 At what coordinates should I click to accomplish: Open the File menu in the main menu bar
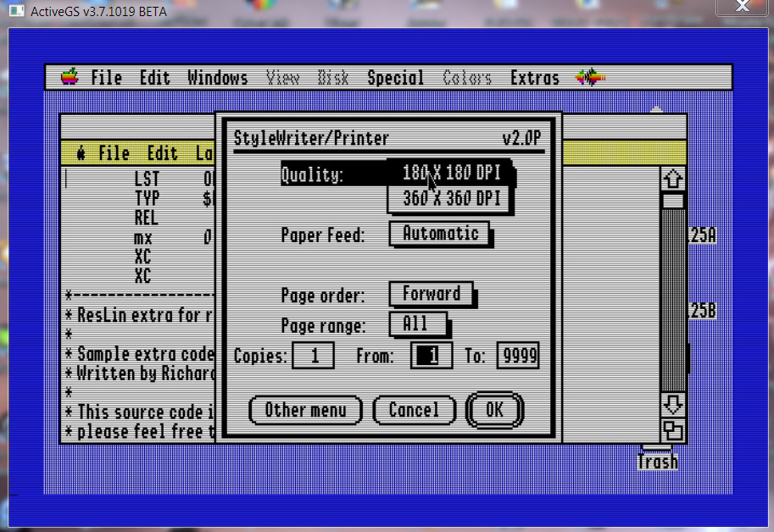(x=106, y=78)
